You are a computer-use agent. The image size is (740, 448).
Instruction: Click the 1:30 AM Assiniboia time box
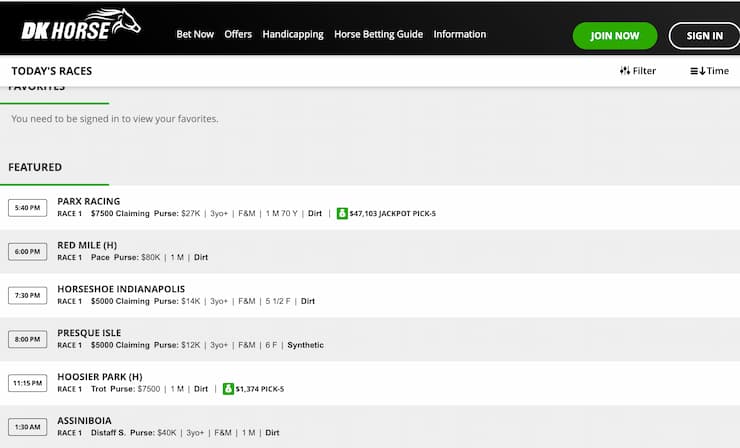coord(27,427)
